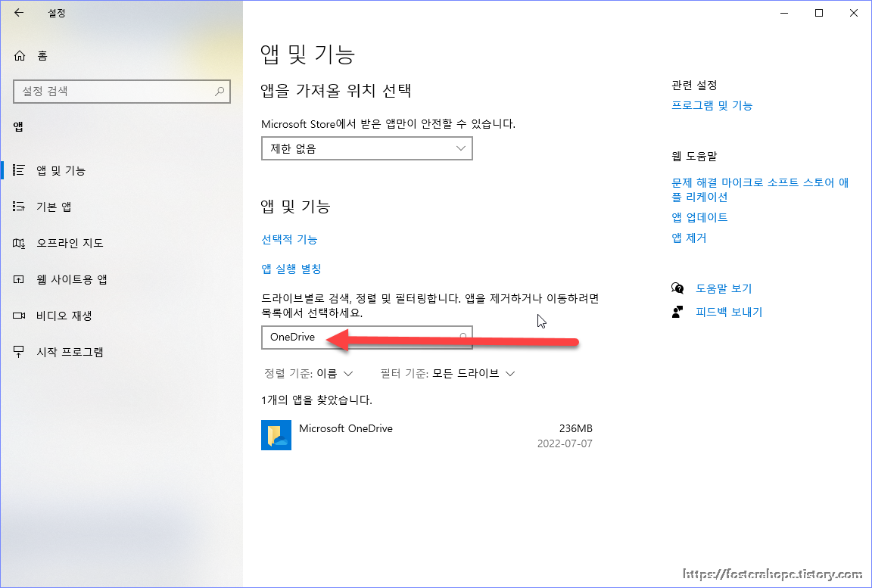Open the 선택적 기능 link

(x=289, y=240)
